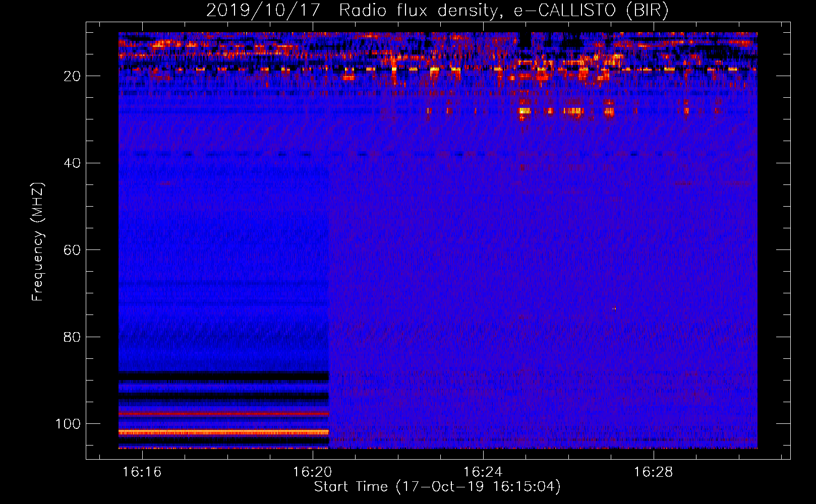Click the 16:16 time tick label

click(x=142, y=472)
